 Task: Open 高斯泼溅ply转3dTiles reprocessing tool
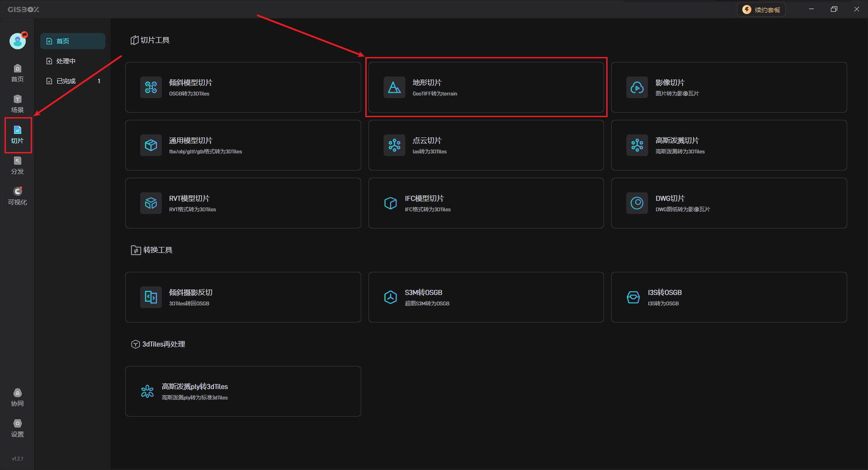click(x=243, y=391)
